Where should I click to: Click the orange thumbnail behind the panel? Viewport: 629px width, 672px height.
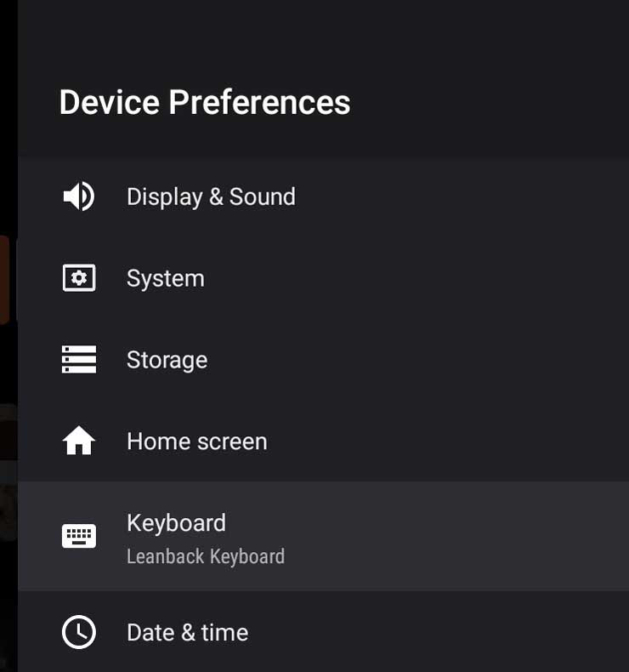coord(4,279)
